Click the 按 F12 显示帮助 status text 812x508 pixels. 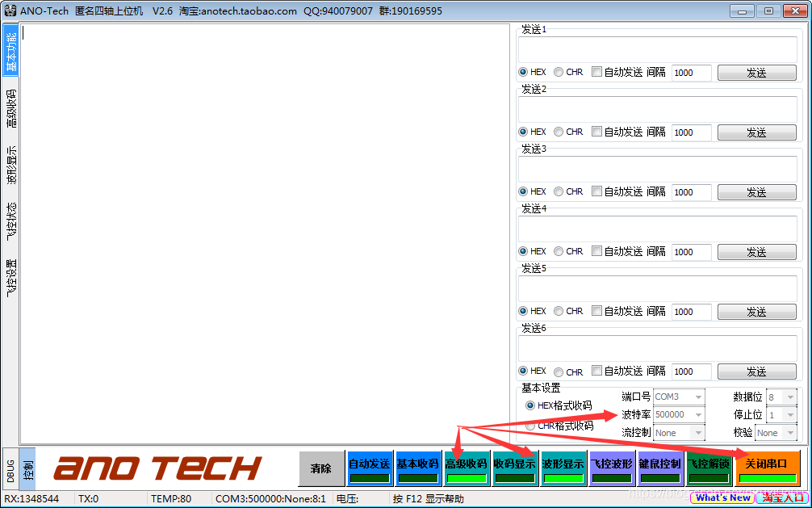coord(429,498)
